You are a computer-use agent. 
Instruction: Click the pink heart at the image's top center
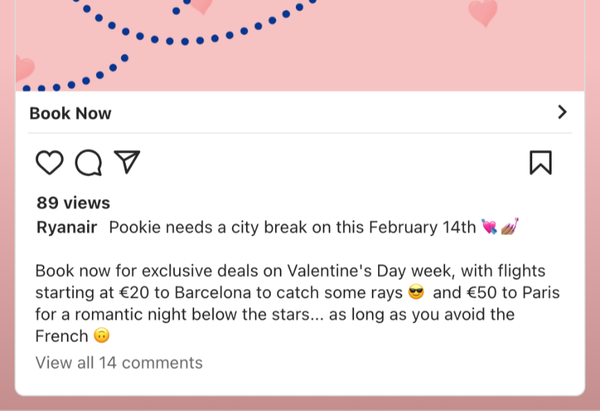tap(201, 5)
